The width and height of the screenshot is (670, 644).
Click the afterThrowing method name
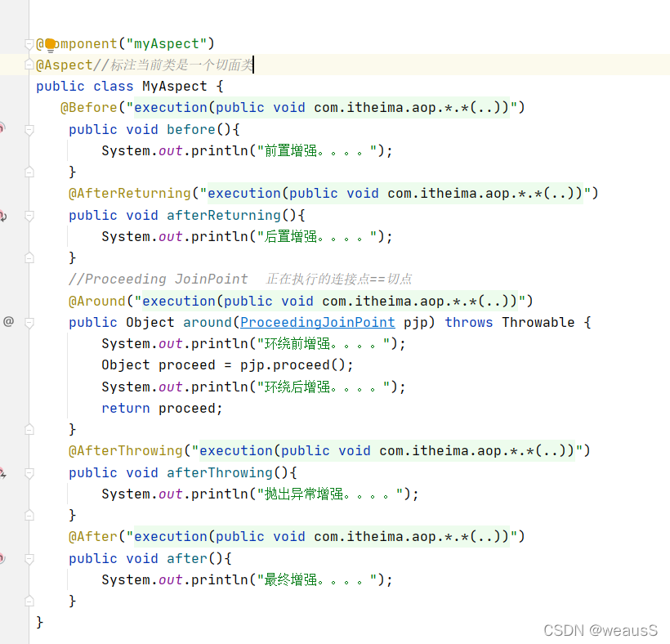[x=220, y=472]
